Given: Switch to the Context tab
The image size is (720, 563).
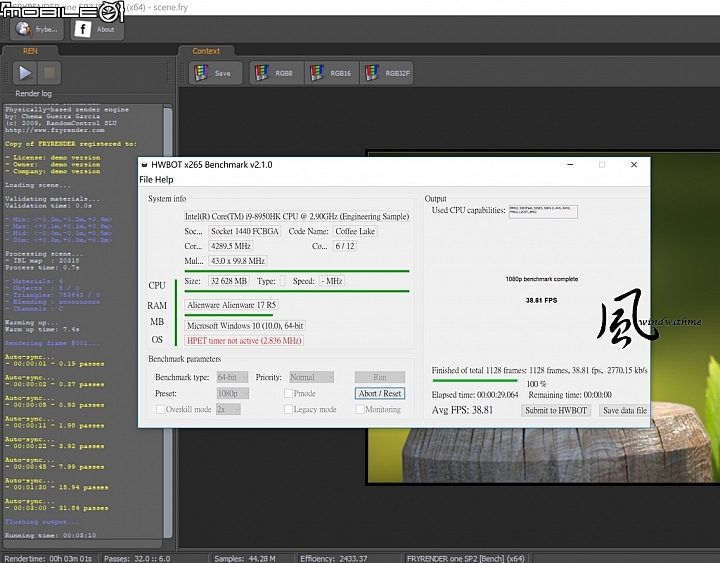Looking at the screenshot, I should click(x=206, y=51).
